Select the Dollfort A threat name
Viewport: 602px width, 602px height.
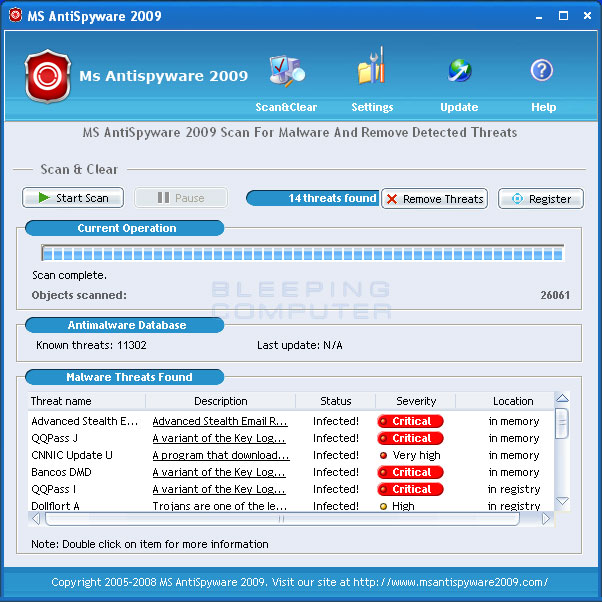pyautogui.click(x=55, y=506)
